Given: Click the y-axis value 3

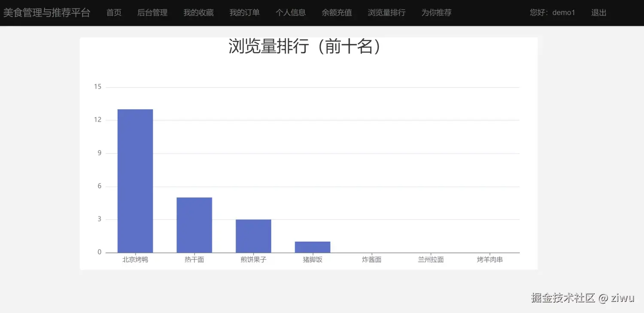Looking at the screenshot, I should click(x=100, y=219).
